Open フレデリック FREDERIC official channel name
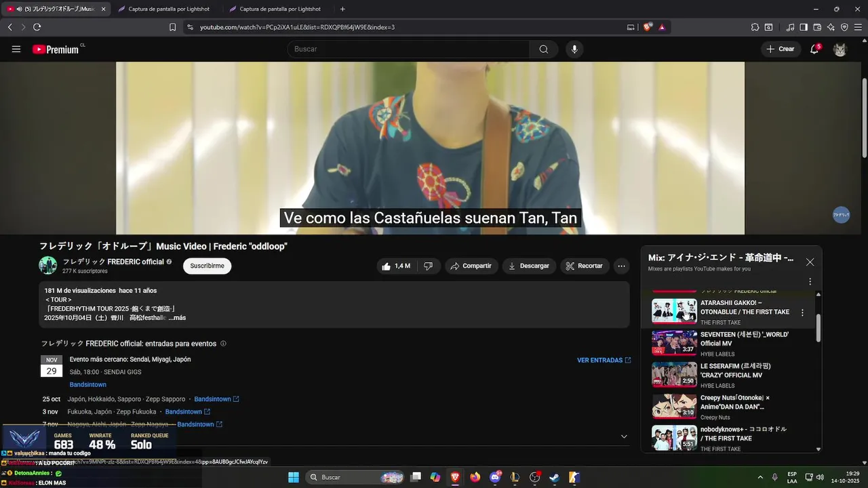Screen dimensions: 868x488 (x=113, y=262)
